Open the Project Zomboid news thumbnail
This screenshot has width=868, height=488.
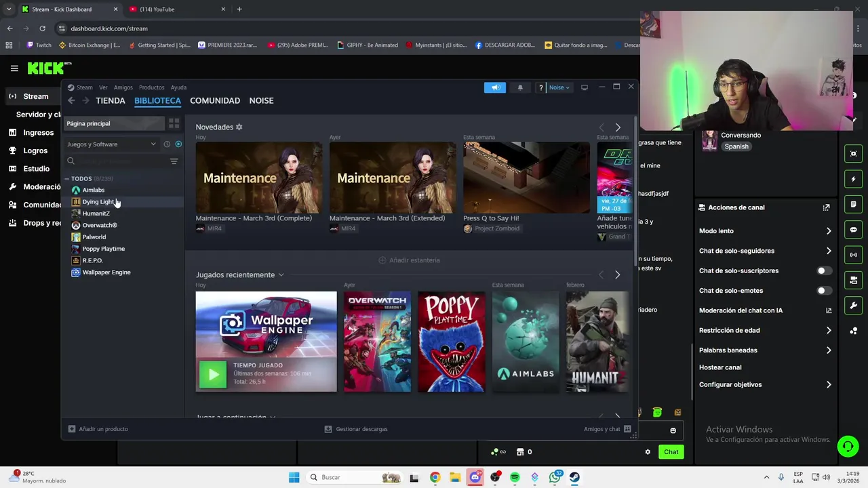point(526,178)
